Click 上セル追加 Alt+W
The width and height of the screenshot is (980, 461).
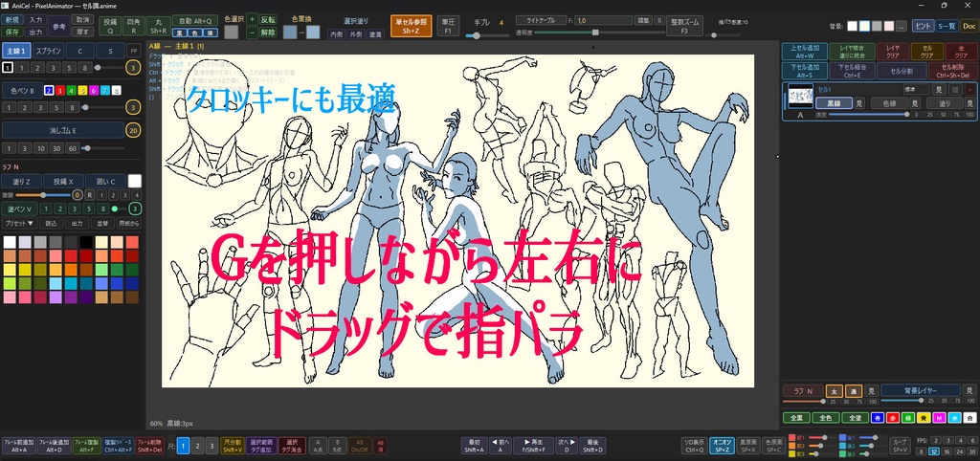coord(804,52)
